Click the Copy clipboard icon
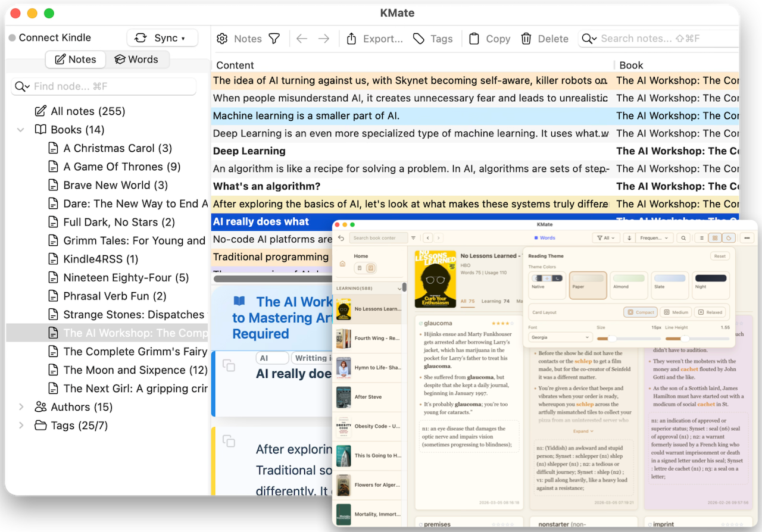The height and width of the screenshot is (532, 762). (x=474, y=39)
